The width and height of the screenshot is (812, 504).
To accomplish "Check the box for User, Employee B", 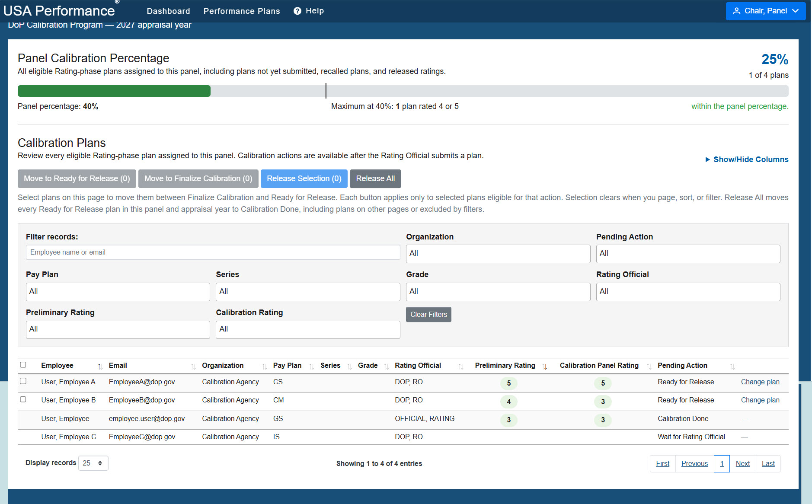I will point(23,399).
